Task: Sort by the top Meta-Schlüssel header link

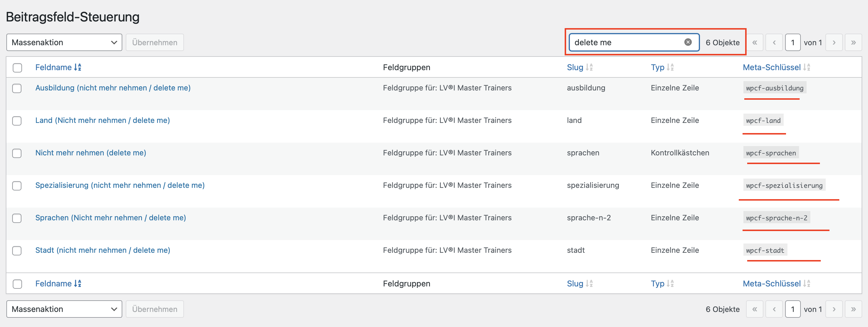Action: 772,68
